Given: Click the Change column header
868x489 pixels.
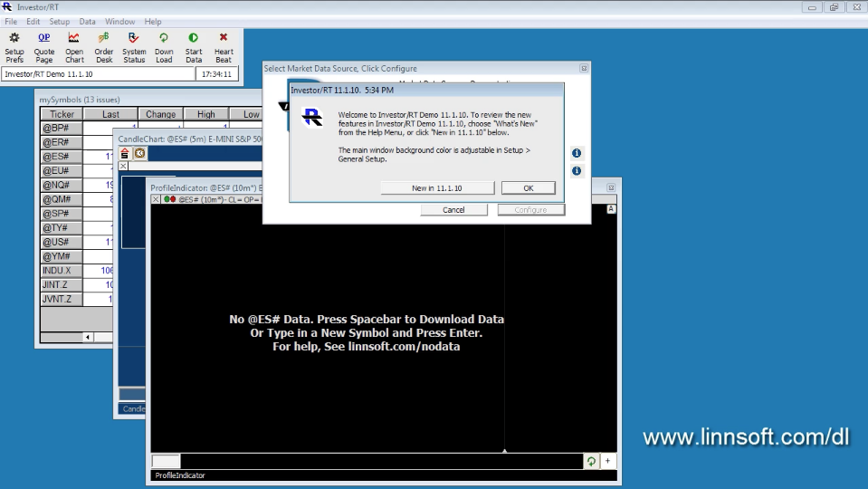Looking at the screenshot, I should (160, 114).
